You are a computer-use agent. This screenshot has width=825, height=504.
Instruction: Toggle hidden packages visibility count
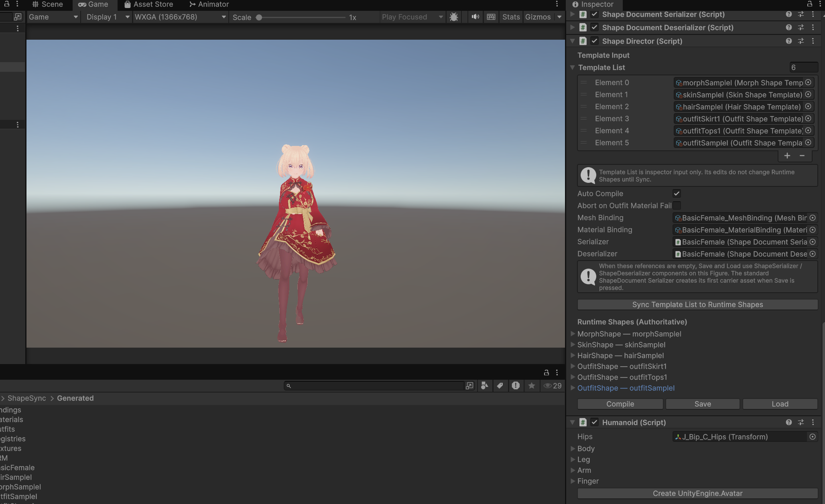click(x=553, y=386)
